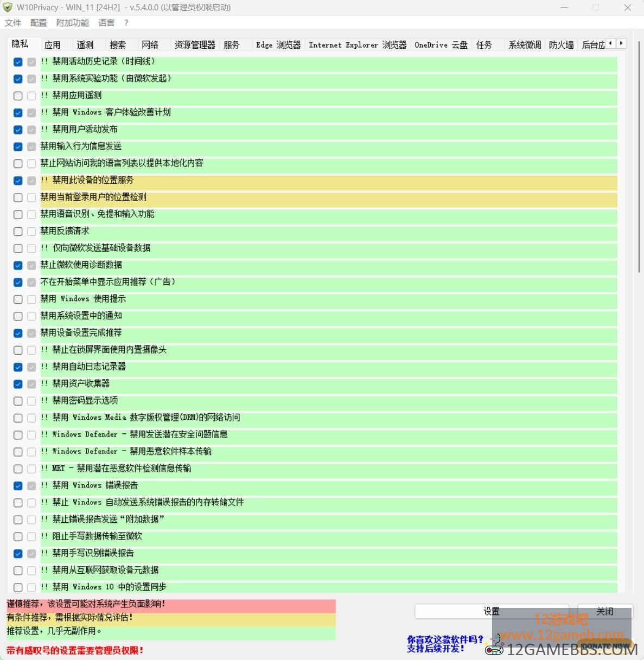Uncheck 禁用活动历史记录（时间线）checkbox
The width and height of the screenshot is (644, 660).
click(18, 62)
